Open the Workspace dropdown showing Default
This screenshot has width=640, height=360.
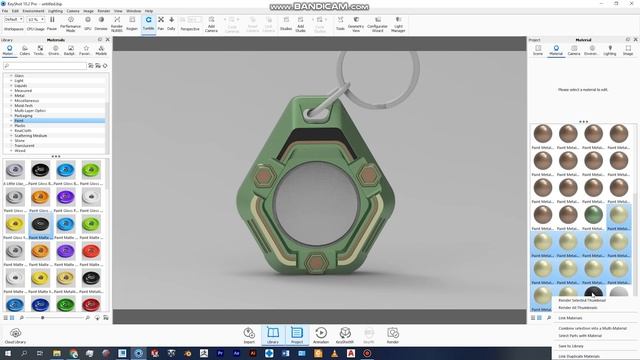point(14,19)
